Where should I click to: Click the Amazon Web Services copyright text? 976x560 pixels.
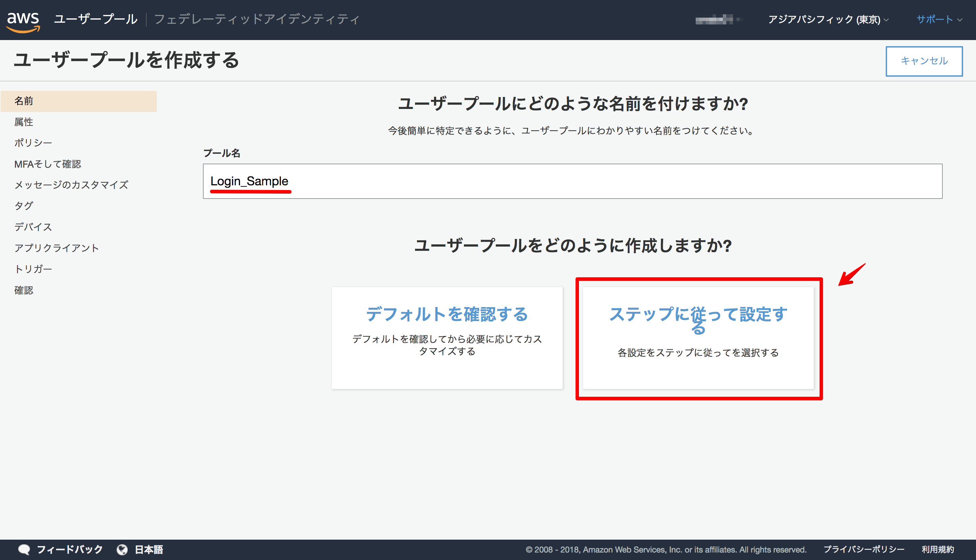[666, 549]
